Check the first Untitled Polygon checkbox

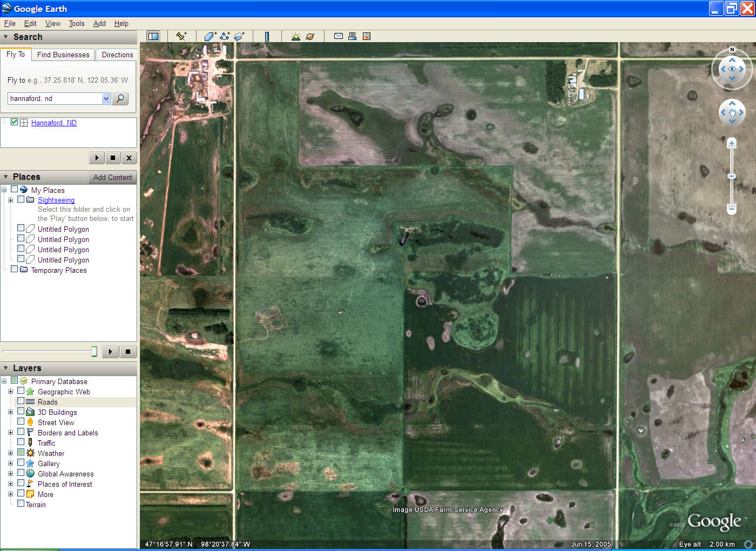pyautogui.click(x=21, y=228)
